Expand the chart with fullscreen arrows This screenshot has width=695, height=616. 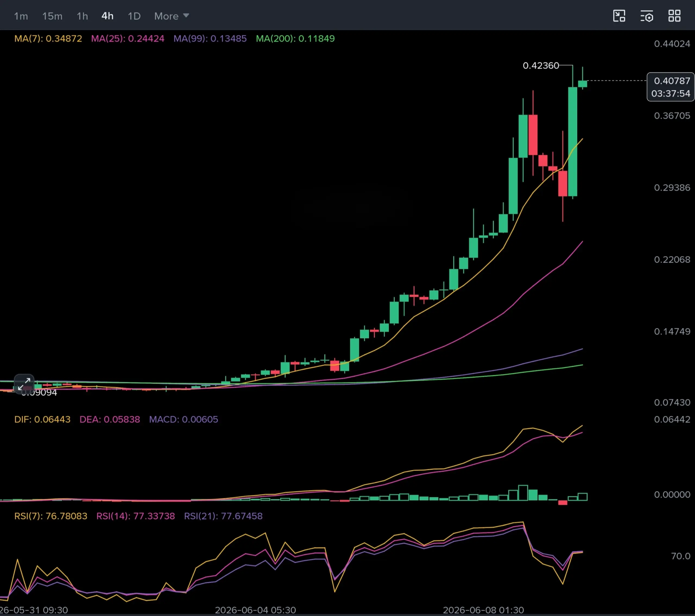[24, 384]
